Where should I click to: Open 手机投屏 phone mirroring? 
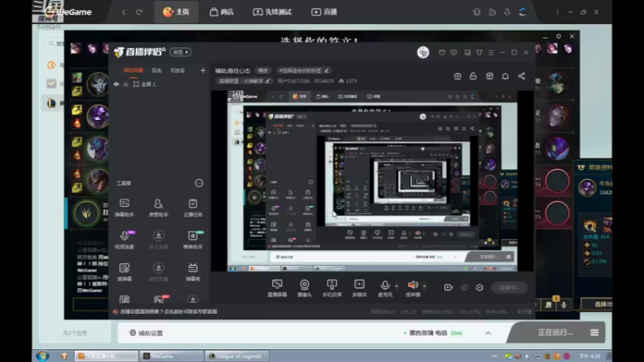tap(332, 288)
